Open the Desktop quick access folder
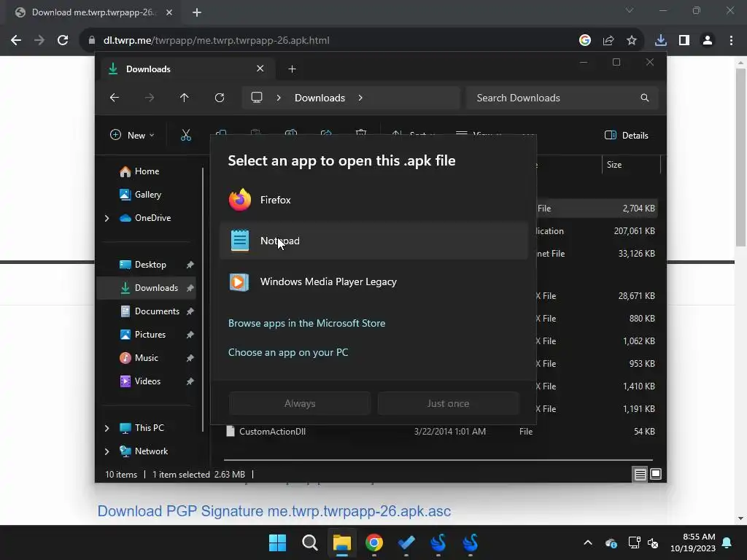This screenshot has height=560, width=747. pos(143,265)
